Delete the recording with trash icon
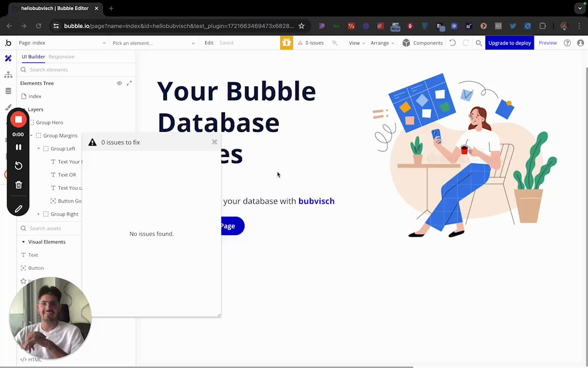Screen dimensions: 588x368 pos(18,185)
